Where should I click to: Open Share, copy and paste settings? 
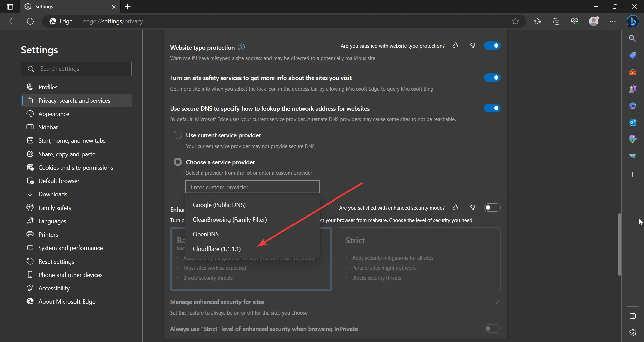point(76,154)
